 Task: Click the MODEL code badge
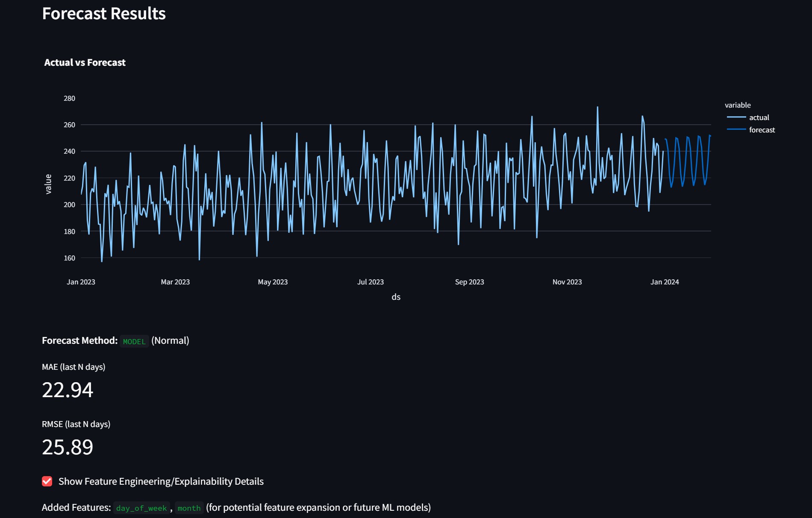134,341
